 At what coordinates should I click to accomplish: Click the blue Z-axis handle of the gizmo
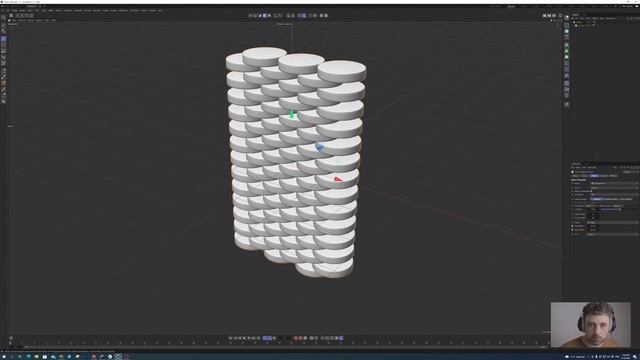(x=319, y=147)
